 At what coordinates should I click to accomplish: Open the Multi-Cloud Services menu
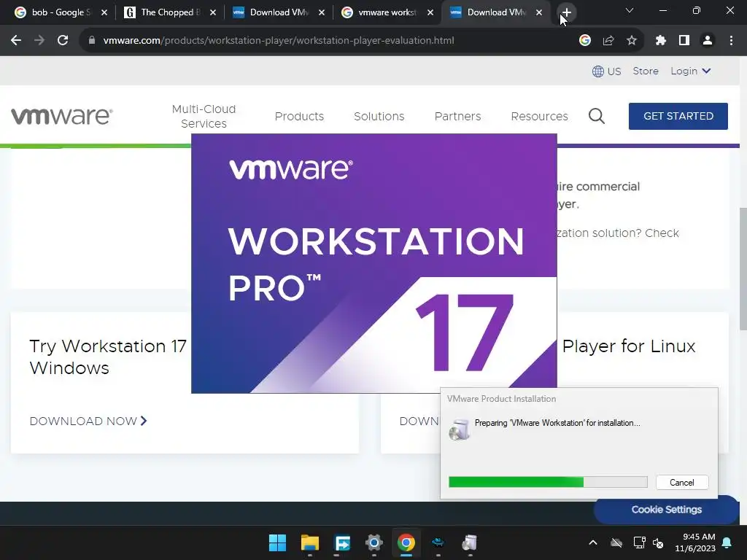tap(204, 116)
